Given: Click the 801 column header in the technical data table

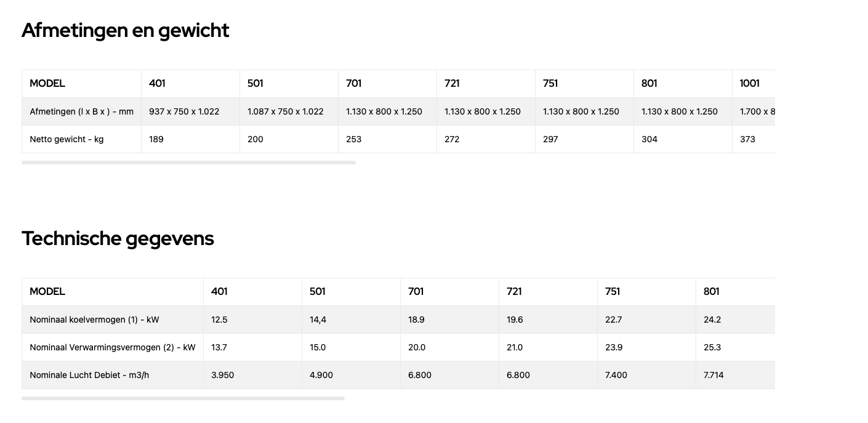Looking at the screenshot, I should [x=735, y=292].
